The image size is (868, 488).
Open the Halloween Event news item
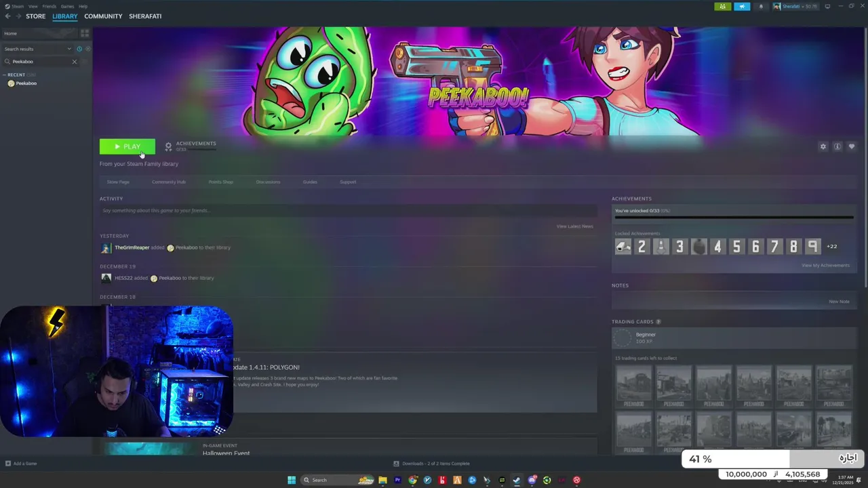click(226, 453)
